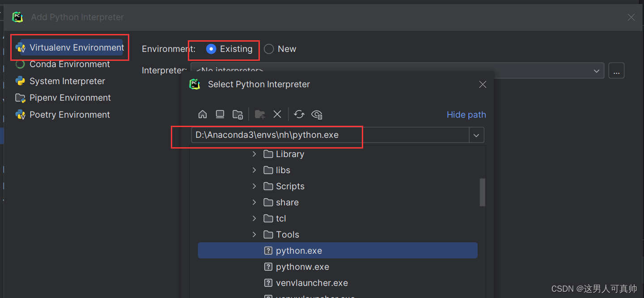Click the Poetry Environment python icon

[20, 115]
